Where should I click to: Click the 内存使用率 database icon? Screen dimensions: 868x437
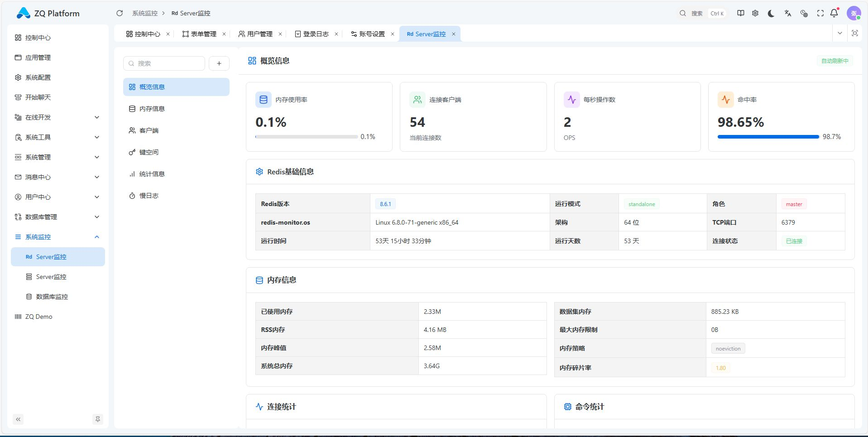pos(263,100)
